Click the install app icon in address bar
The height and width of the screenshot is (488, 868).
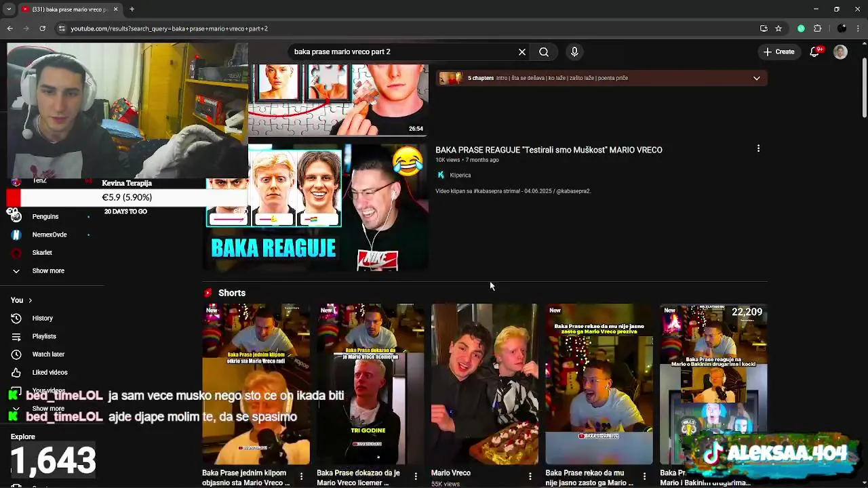764,28
